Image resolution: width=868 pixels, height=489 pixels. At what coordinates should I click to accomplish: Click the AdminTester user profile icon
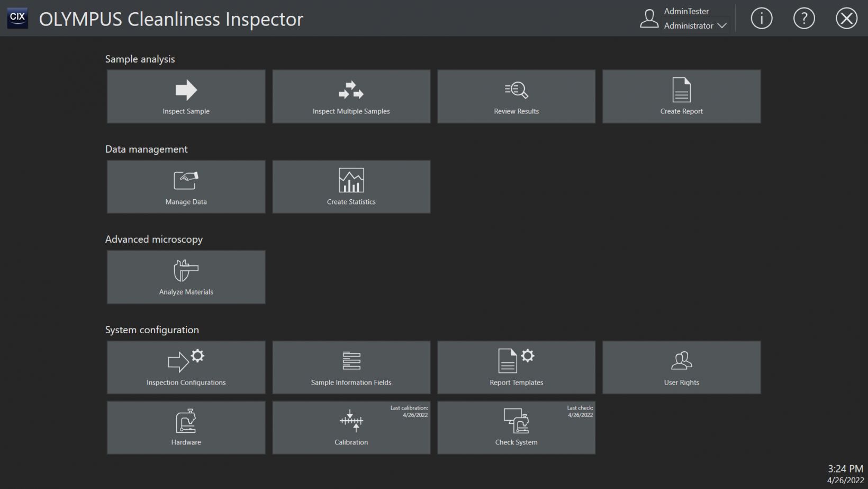coord(649,19)
